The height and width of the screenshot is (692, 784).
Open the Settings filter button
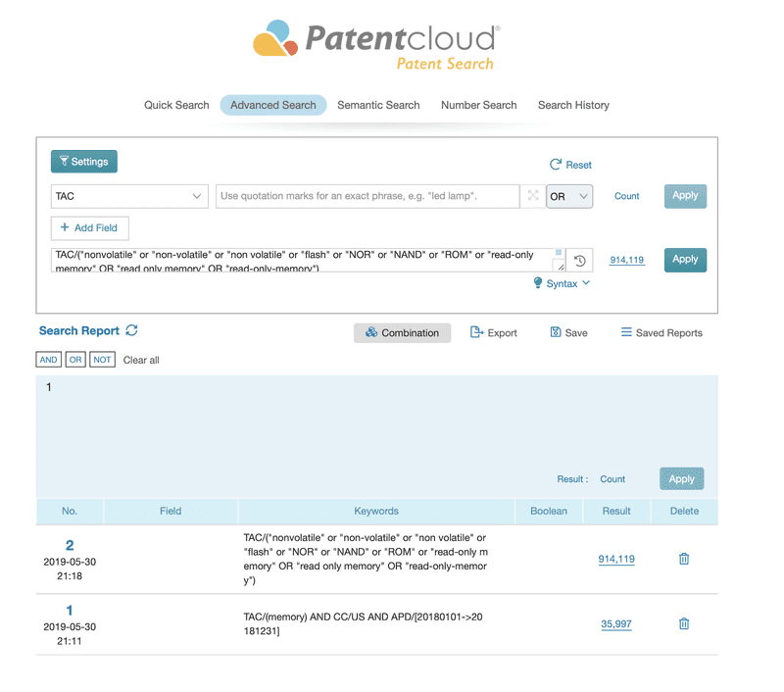tap(84, 162)
